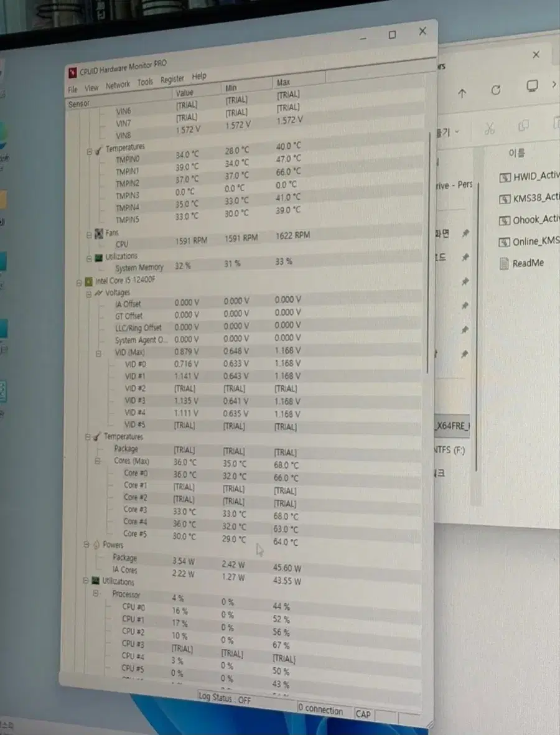The image size is (560, 735).
Task: Open the Tools menu
Action: coord(145,82)
